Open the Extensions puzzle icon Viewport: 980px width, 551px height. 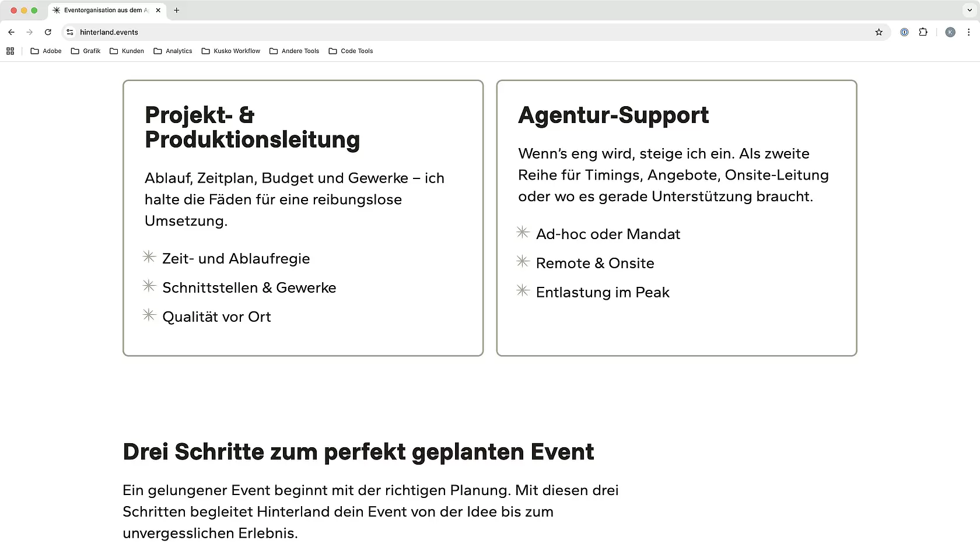(923, 32)
